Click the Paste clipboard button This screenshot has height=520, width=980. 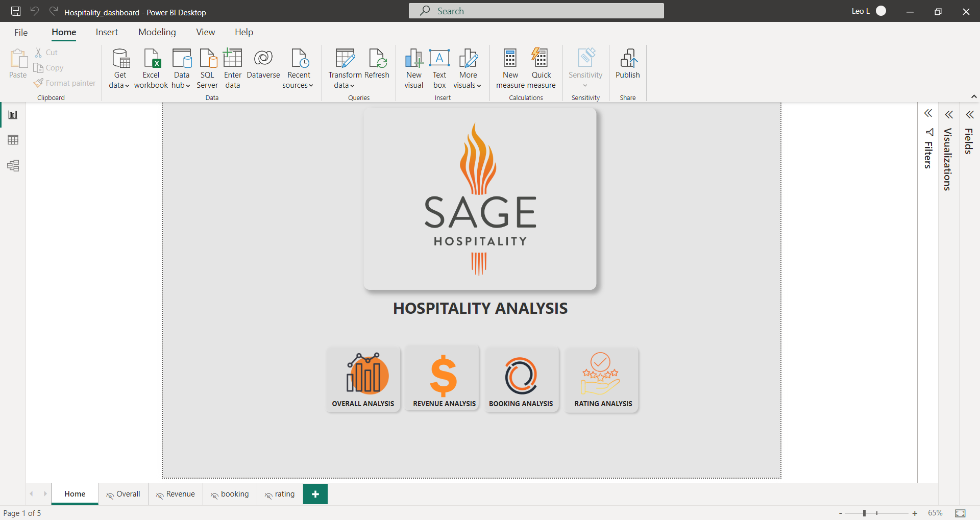point(18,64)
